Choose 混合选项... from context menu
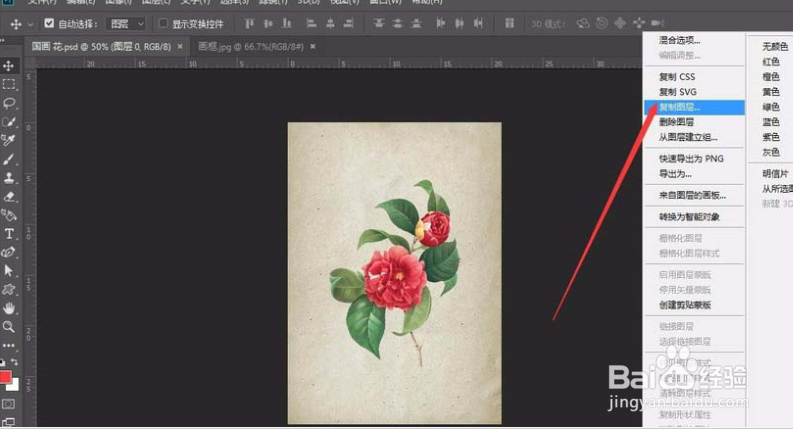This screenshot has width=793, height=430. (x=694, y=40)
